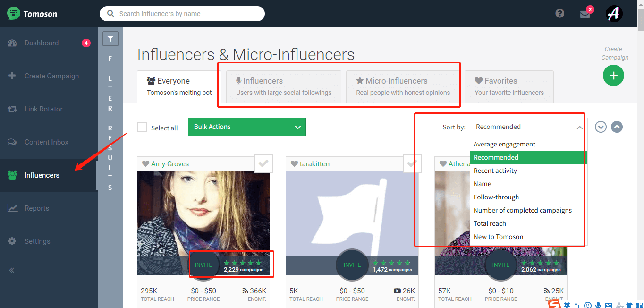Click 2,229 campaigns text on Amy-Groves card
The width and height of the screenshot is (644, 308).
(x=244, y=270)
